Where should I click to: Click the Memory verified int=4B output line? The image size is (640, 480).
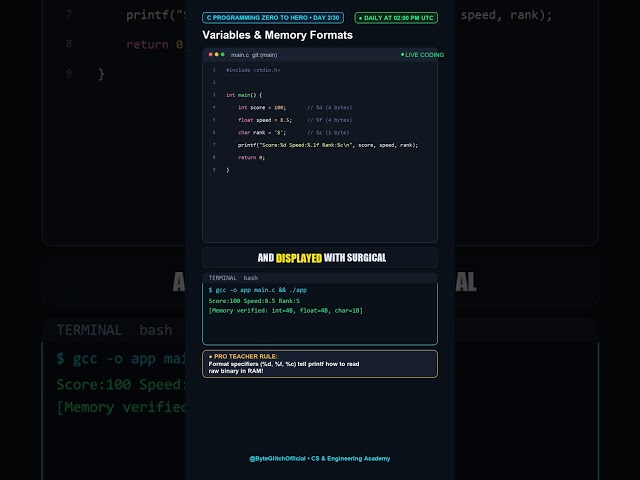click(285, 311)
